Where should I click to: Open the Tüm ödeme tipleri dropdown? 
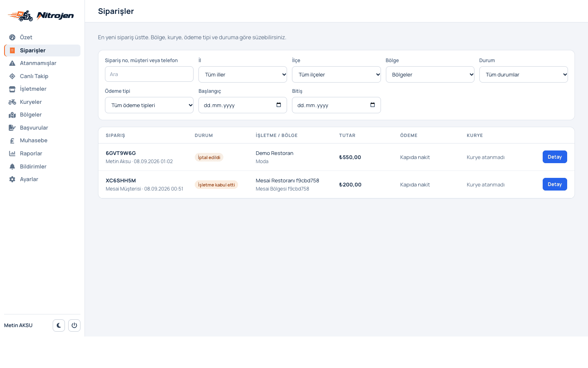click(149, 105)
